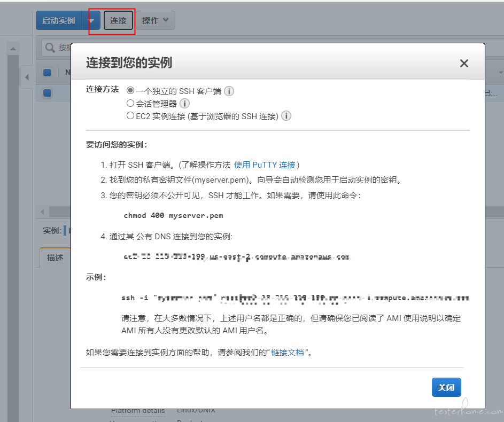Click info icon beside SSH 客户端 option

229,91
